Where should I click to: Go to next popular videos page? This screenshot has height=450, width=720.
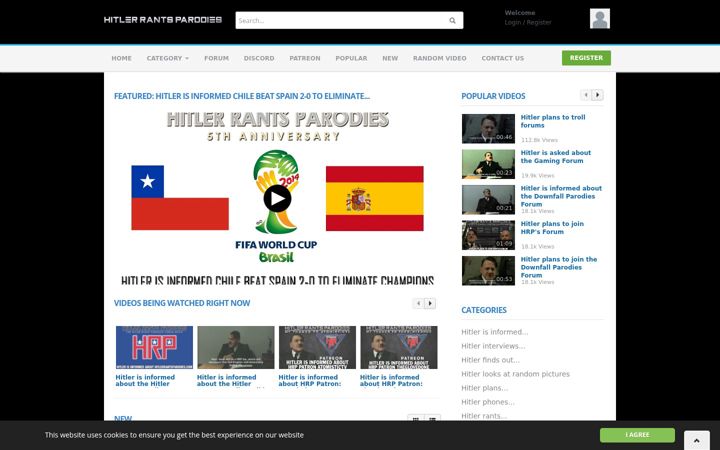(x=597, y=95)
